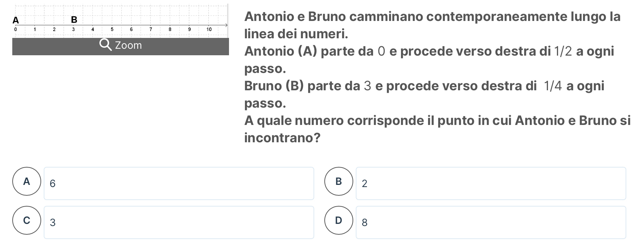This screenshot has height=247, width=644.
Task: Choose radio circle C
Action: coord(27,220)
